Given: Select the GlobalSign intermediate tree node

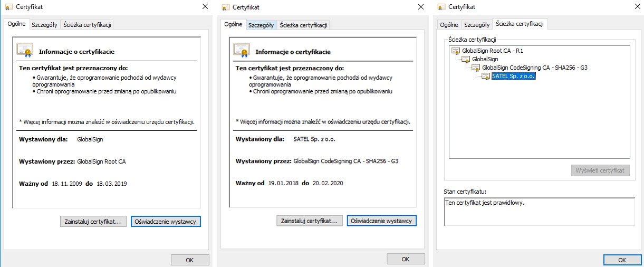Looking at the screenshot, I should (485, 59).
